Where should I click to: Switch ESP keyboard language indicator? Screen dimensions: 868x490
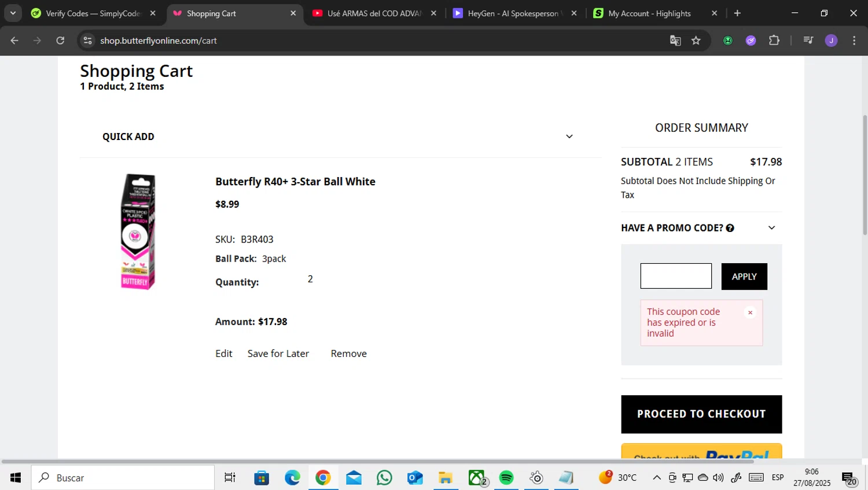[x=778, y=478]
